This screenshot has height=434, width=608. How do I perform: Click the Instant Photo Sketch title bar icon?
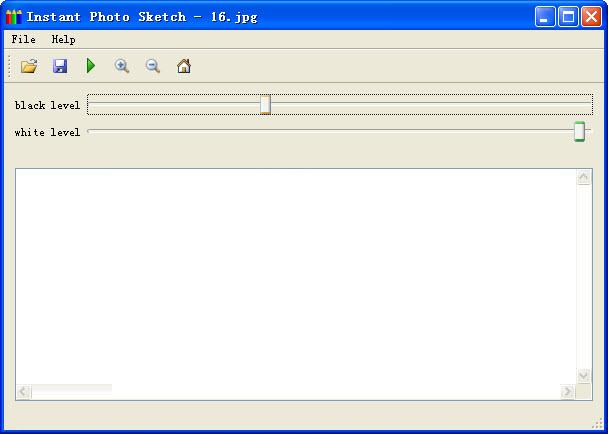coord(14,17)
